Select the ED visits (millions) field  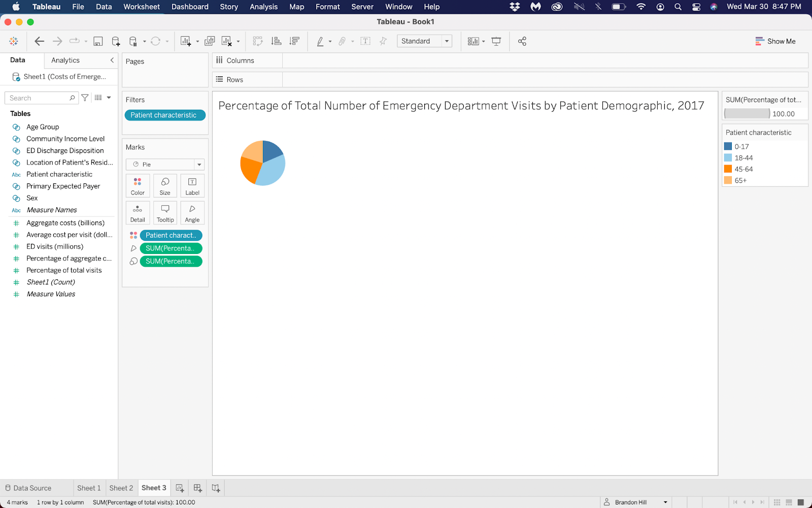coord(55,247)
